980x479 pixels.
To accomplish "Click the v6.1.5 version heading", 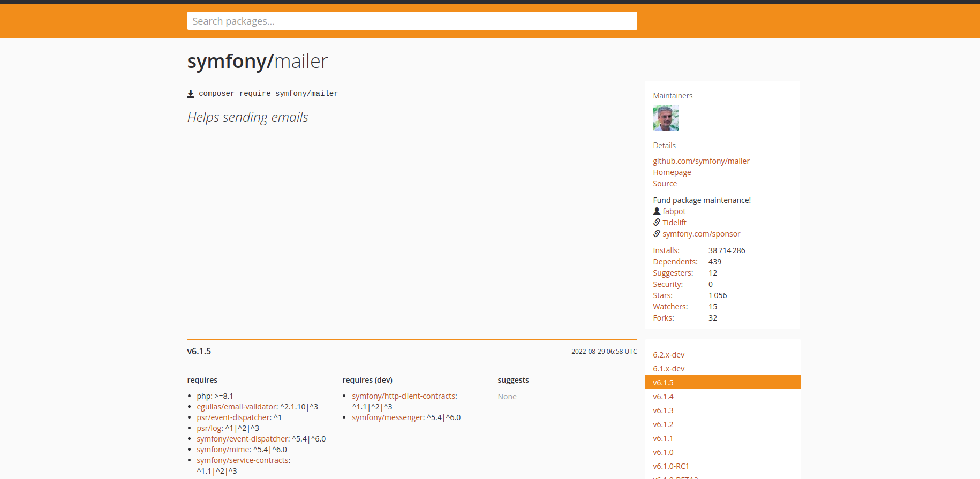I will click(199, 352).
